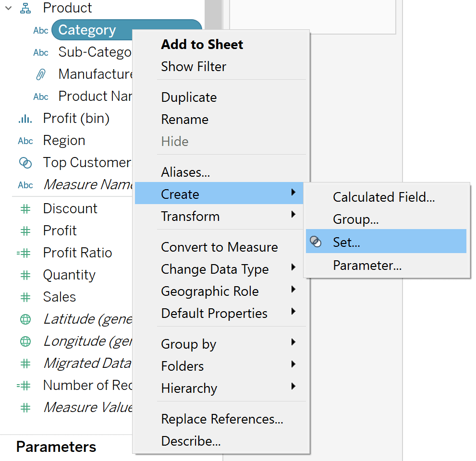Screen dimensions: 476x461
Task: Open the Hierarchy submenu arrow
Action: click(x=293, y=387)
